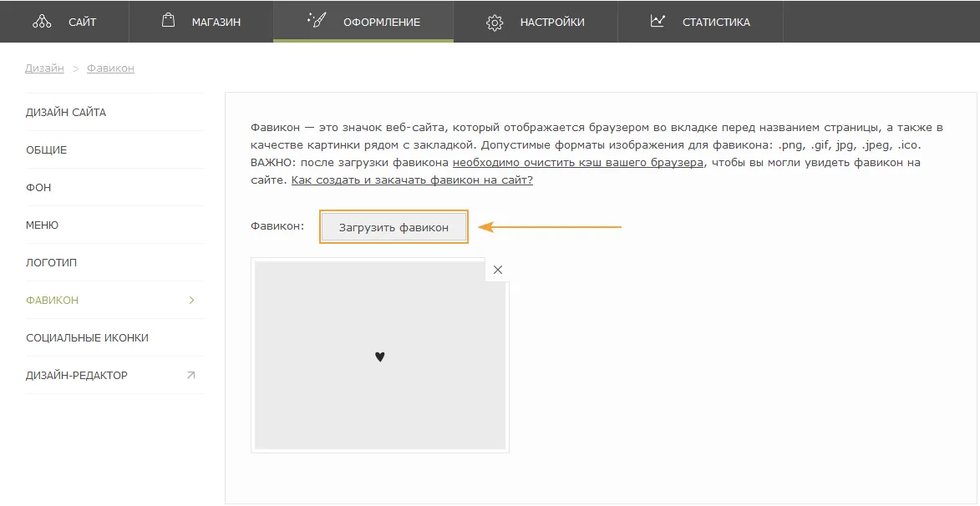980x506 pixels.
Task: Remove favicon using the X icon
Action: pos(497,270)
